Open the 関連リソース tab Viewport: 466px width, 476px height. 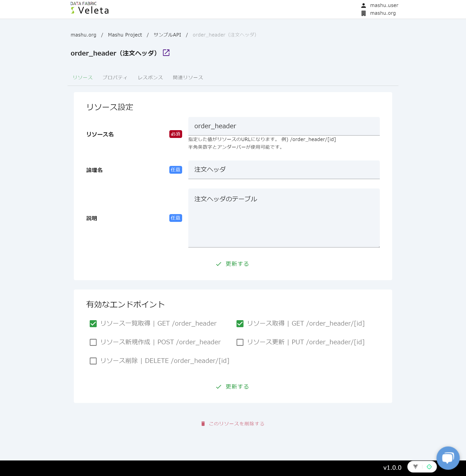[x=188, y=77]
